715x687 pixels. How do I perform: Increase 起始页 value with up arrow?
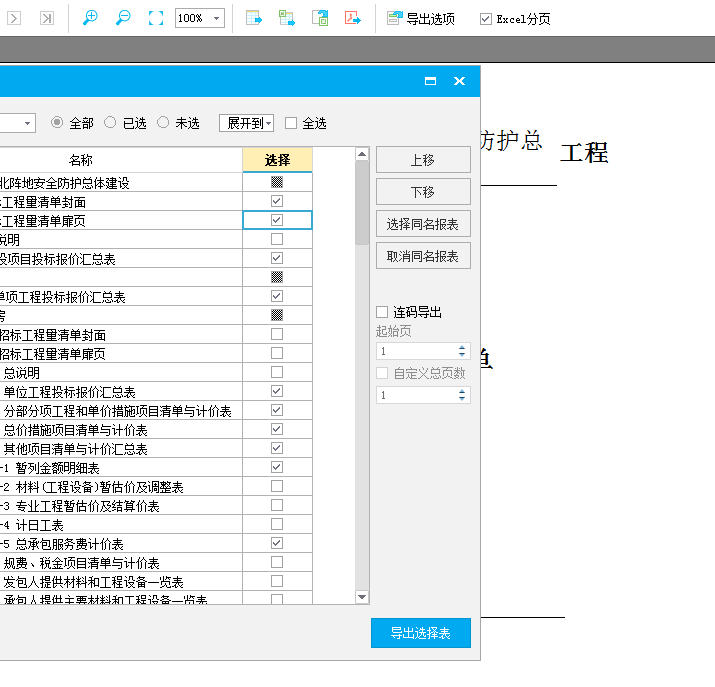(462, 347)
